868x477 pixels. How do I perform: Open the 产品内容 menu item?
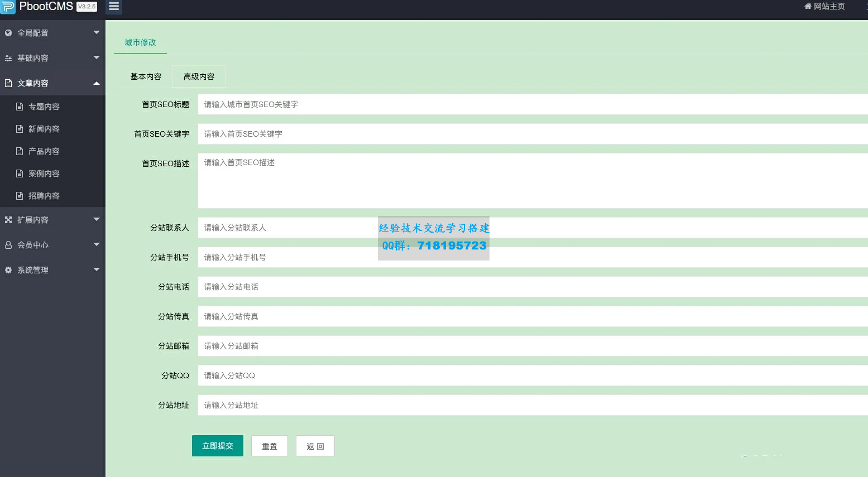pyautogui.click(x=52, y=151)
